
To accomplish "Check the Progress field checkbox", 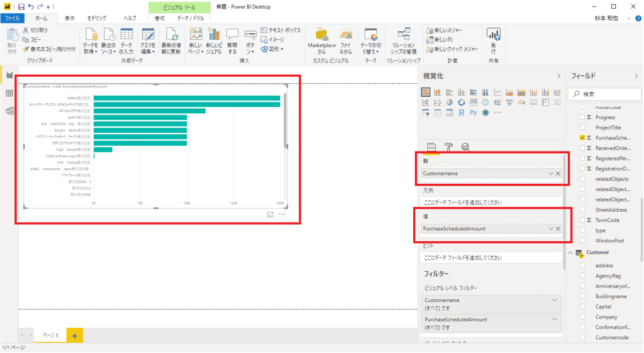I will point(582,117).
